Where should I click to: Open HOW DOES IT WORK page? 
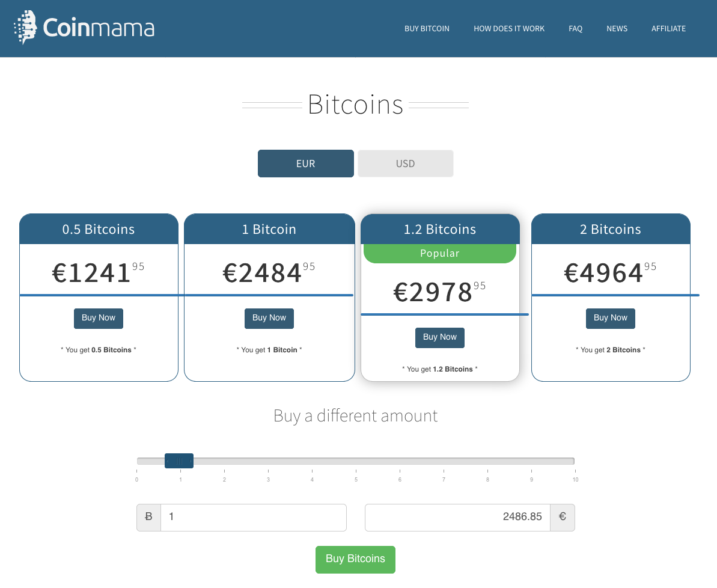point(509,28)
